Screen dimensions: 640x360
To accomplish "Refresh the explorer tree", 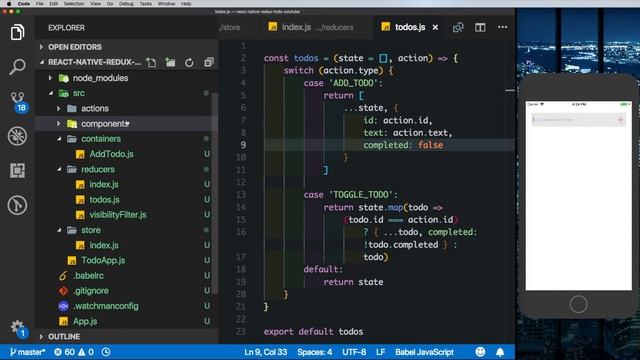I will tap(189, 62).
